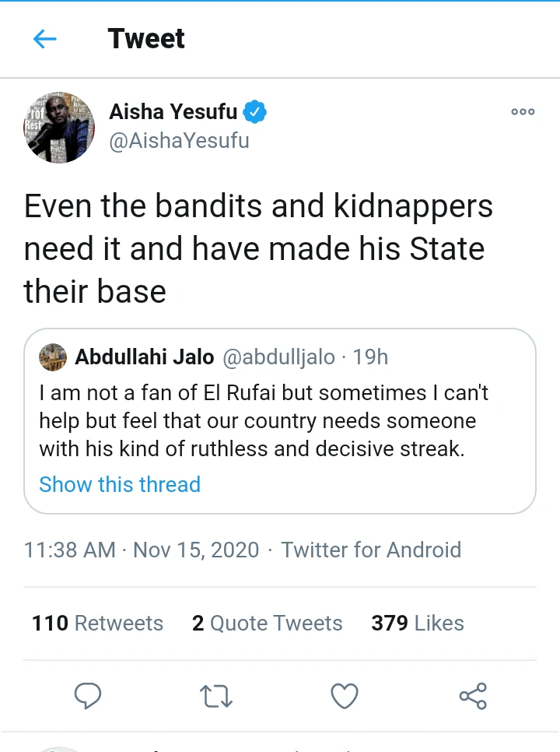View the 110 Retweets list
This screenshot has height=752, width=560.
[97, 623]
